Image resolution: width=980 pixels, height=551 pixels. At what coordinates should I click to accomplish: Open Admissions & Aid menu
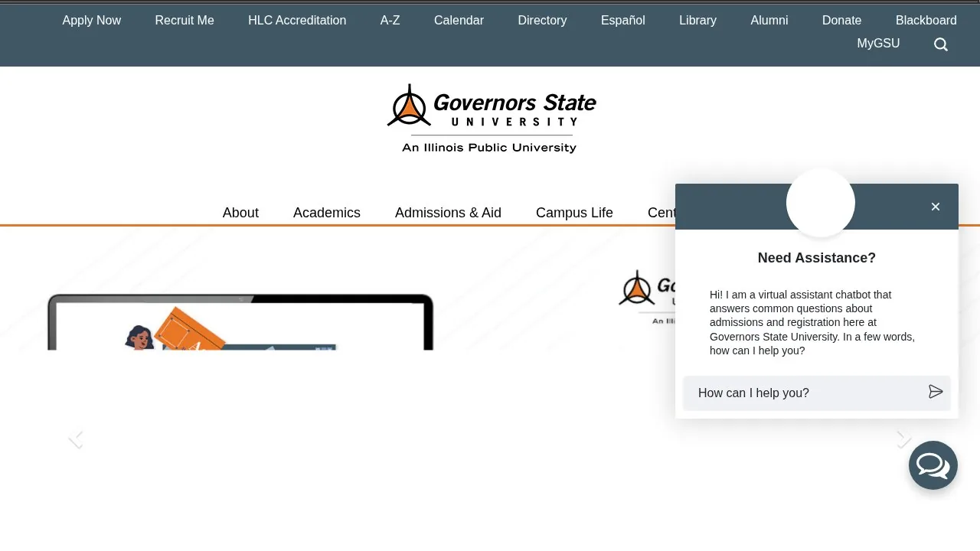click(448, 213)
